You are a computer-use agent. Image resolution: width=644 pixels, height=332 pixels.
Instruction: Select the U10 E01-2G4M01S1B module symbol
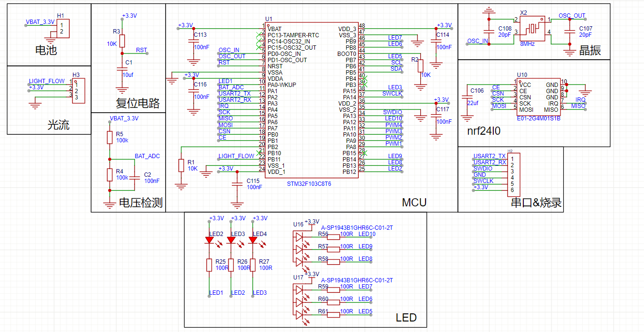click(x=539, y=97)
